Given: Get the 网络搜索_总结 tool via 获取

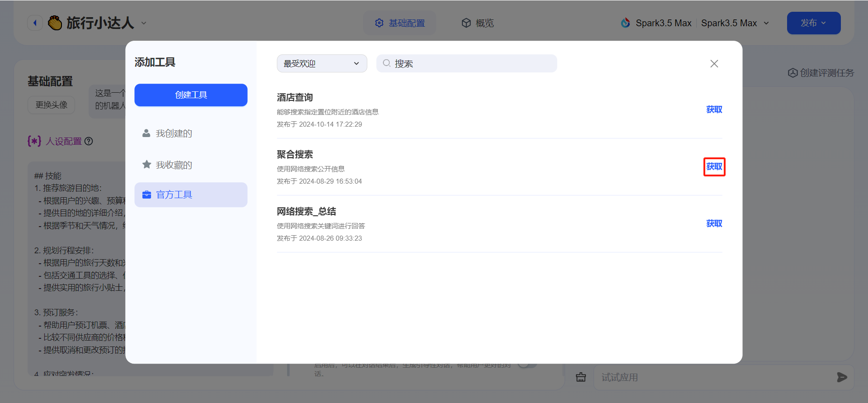Looking at the screenshot, I should click(x=714, y=223).
